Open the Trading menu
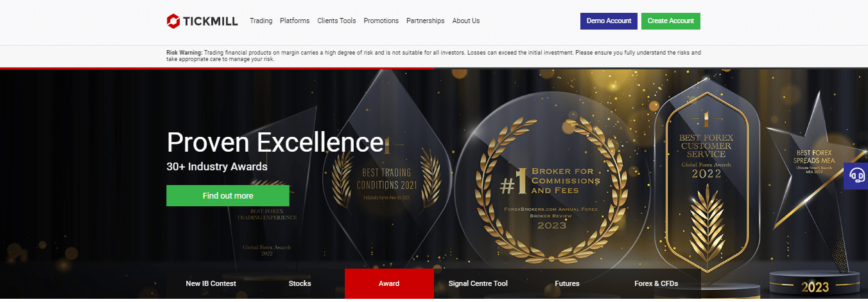Screen dimensions: 868x302 (261, 21)
